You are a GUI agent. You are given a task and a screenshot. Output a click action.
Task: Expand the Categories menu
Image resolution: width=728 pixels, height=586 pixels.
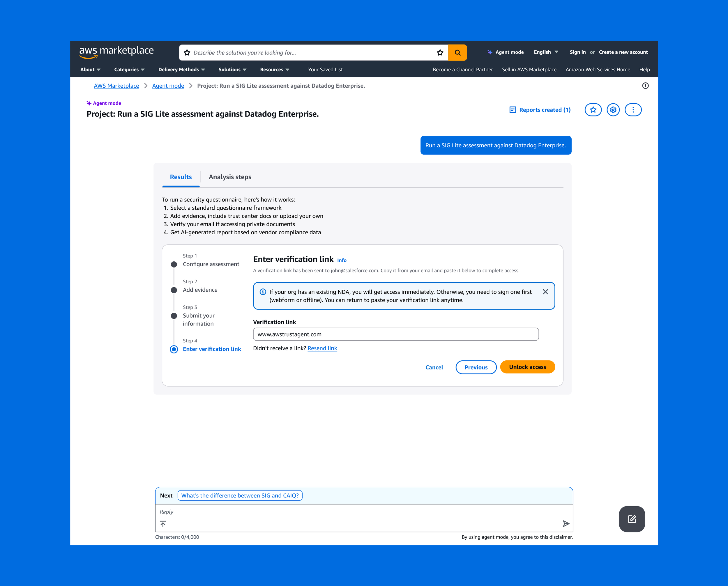coord(129,70)
